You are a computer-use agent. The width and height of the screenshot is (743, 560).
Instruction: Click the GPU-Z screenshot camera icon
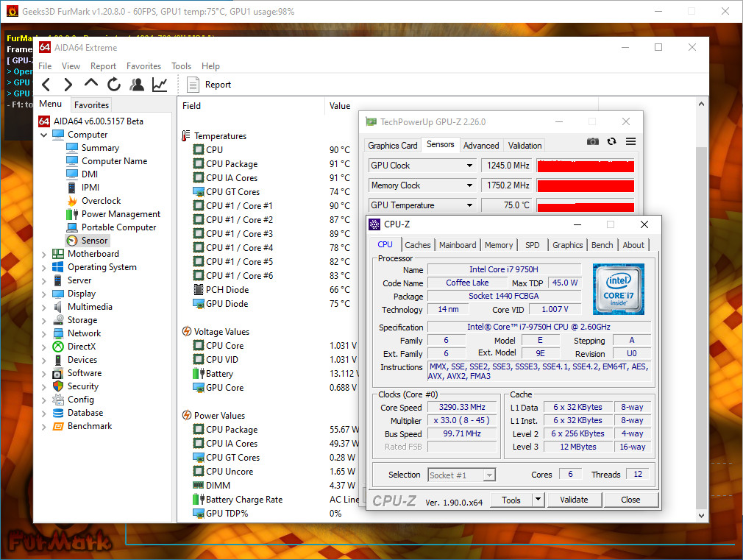tap(592, 142)
